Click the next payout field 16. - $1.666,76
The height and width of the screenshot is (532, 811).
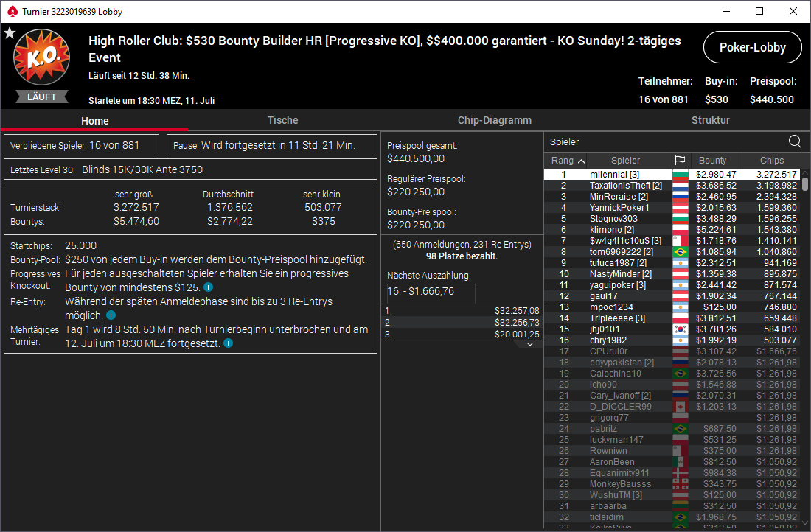(431, 292)
